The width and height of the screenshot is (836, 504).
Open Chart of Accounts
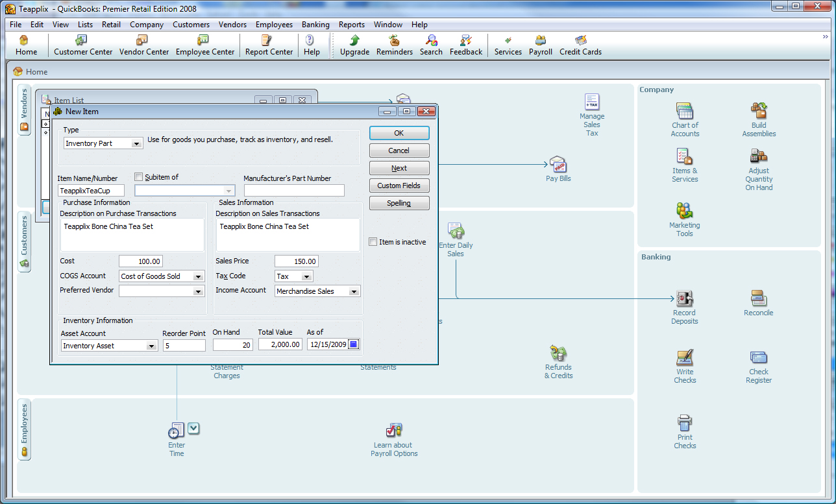685,119
